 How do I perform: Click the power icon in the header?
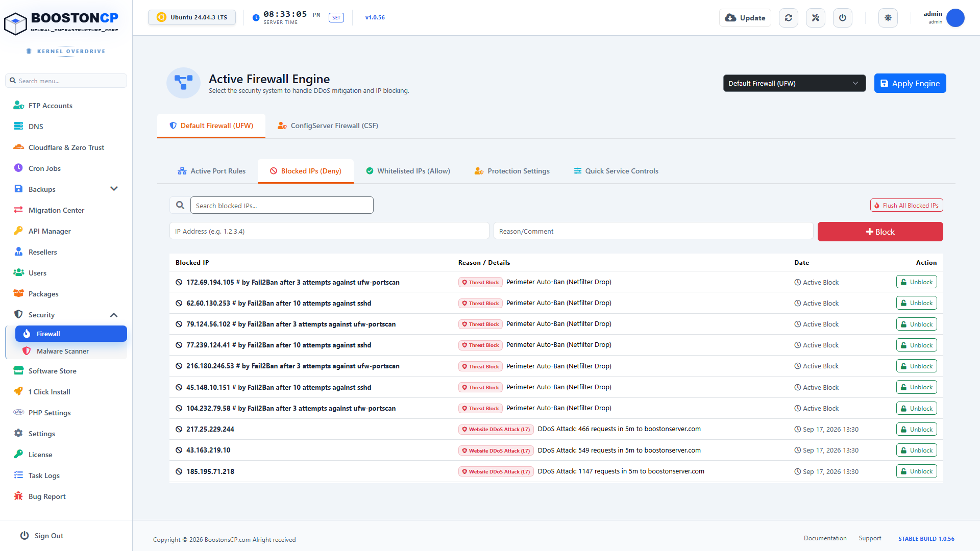[843, 18]
